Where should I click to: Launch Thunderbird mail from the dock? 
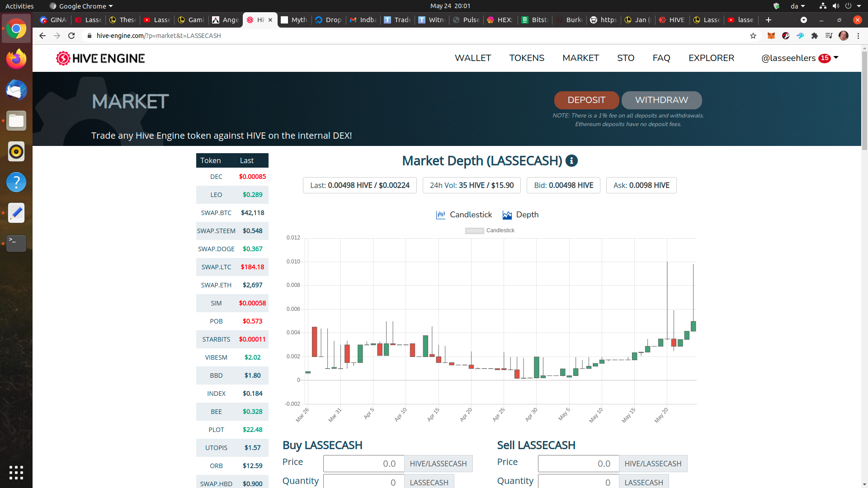tap(16, 90)
